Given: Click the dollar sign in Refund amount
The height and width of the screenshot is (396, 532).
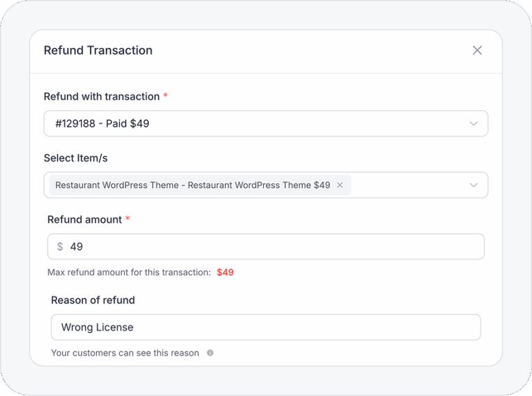Looking at the screenshot, I should pyautogui.click(x=60, y=247).
